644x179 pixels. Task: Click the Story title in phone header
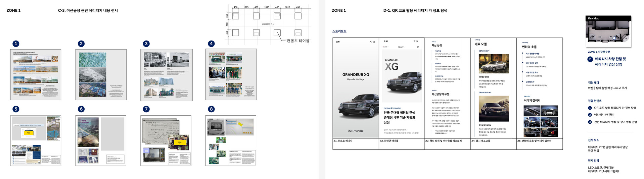[401, 47]
